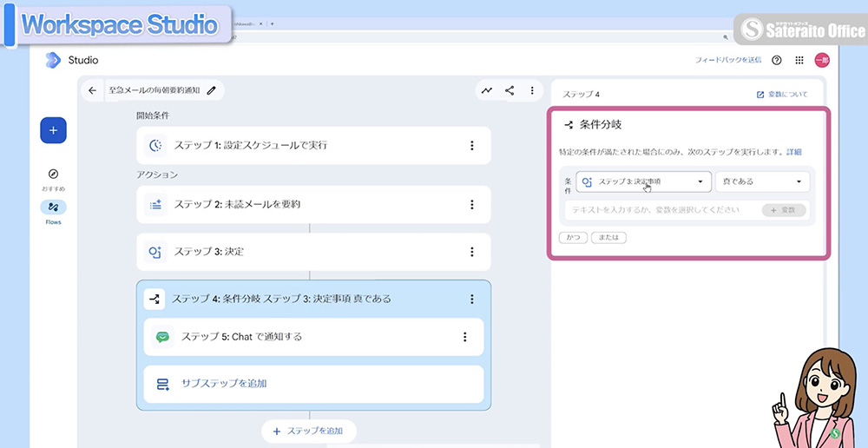Click the サブステップを追加 icon
This screenshot has height=448, width=868.
[163, 384]
